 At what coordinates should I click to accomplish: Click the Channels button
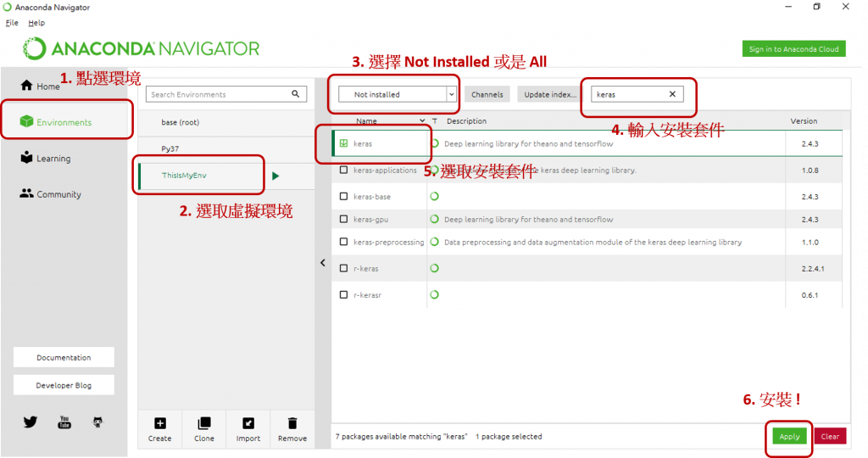(487, 94)
